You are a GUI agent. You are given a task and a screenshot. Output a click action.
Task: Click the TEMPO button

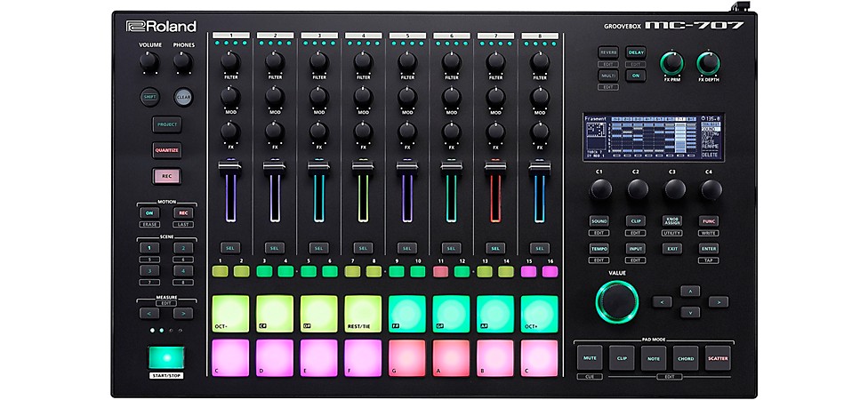tap(599, 248)
